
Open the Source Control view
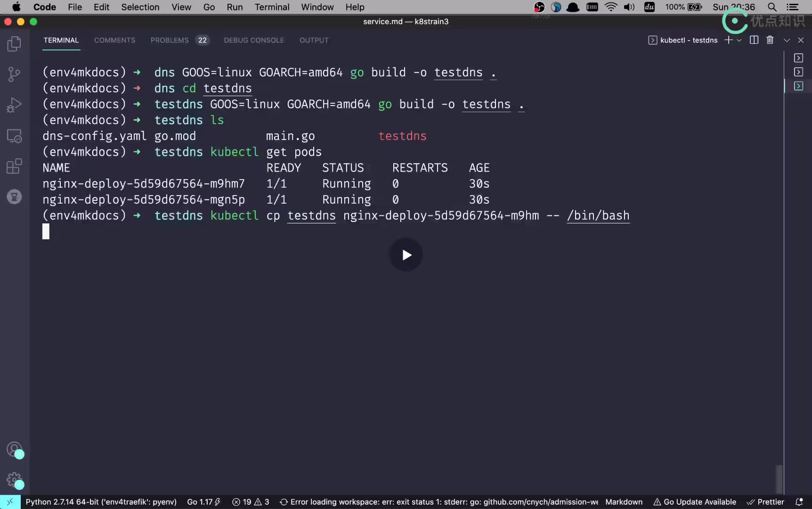[14, 74]
